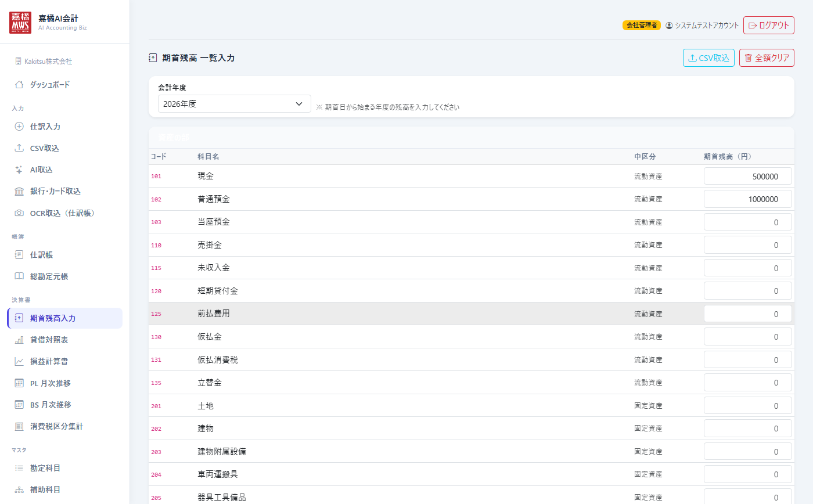This screenshot has width=813, height=504.
Task: Click the 仮払消費税 account name
Action: coord(218,360)
